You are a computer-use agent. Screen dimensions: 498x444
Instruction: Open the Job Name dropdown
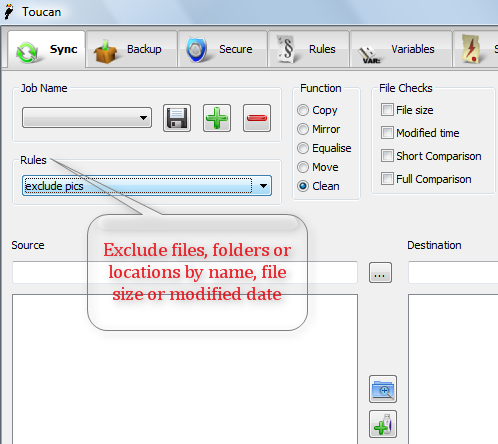pyautogui.click(x=87, y=118)
